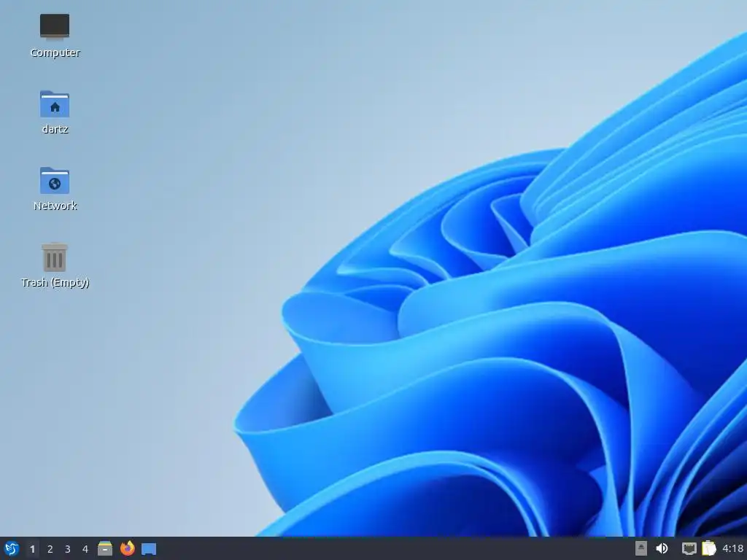This screenshot has width=747, height=560.
Task: Select the Network folder icon
Action: coord(55,180)
